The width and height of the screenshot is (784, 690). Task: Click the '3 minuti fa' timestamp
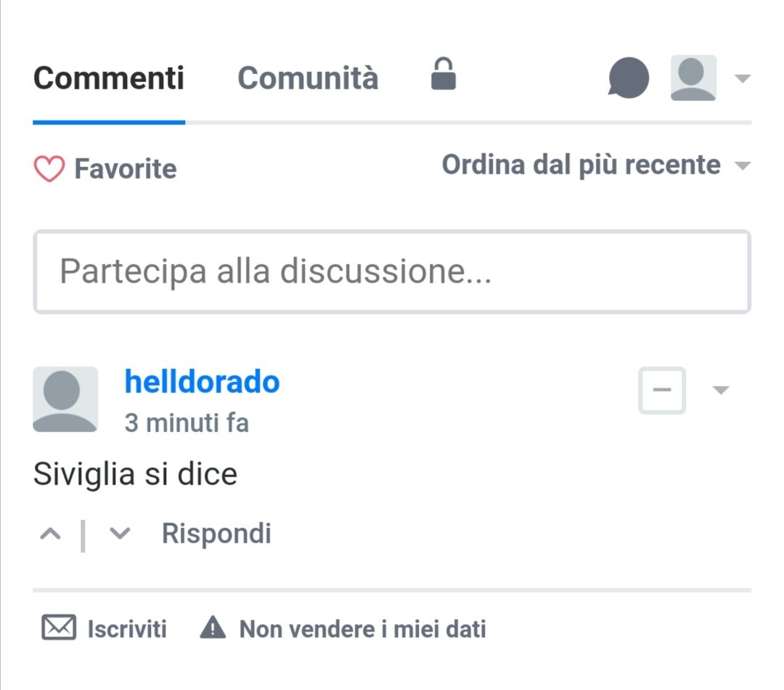pos(187,423)
